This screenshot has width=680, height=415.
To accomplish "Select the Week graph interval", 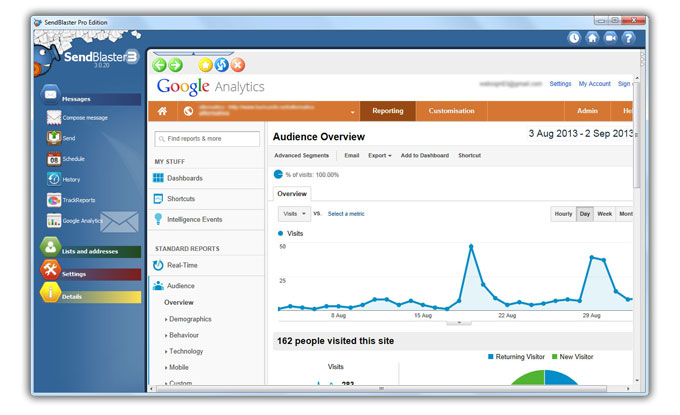I will (605, 214).
